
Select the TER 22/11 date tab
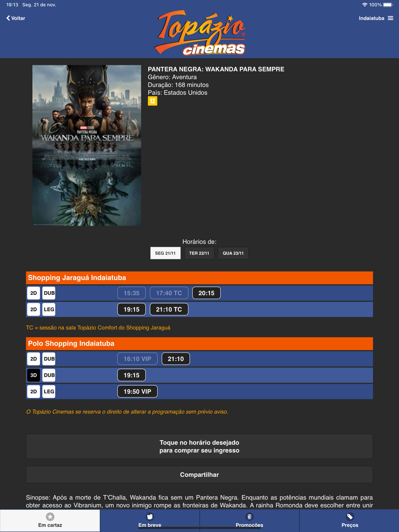[199, 253]
